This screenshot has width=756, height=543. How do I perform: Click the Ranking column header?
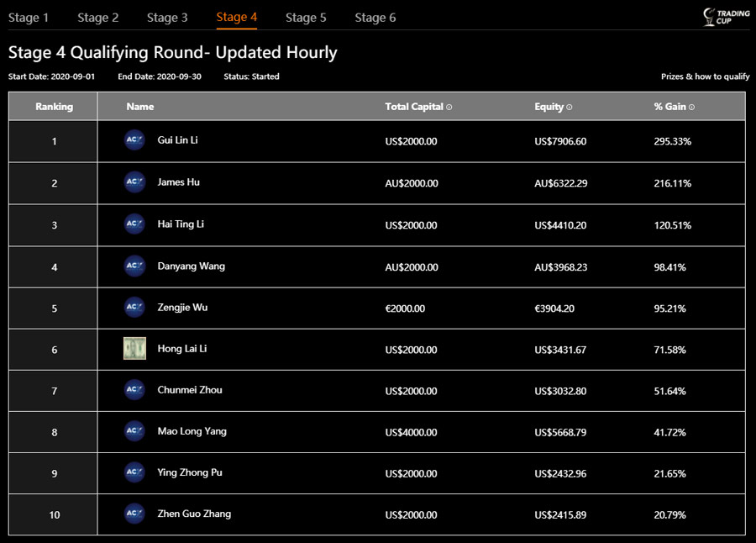coord(54,107)
